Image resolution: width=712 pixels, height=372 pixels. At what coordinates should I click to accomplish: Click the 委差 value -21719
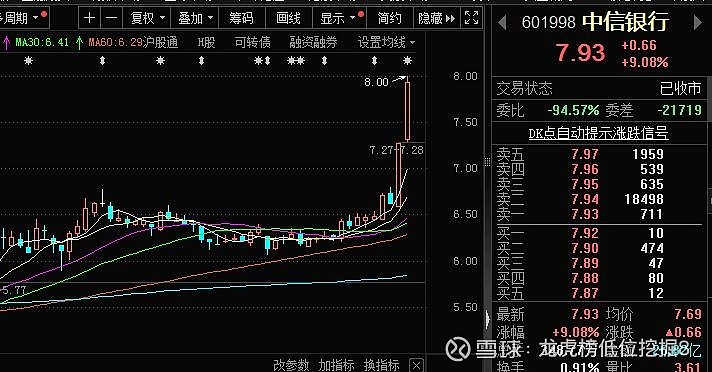click(680, 110)
